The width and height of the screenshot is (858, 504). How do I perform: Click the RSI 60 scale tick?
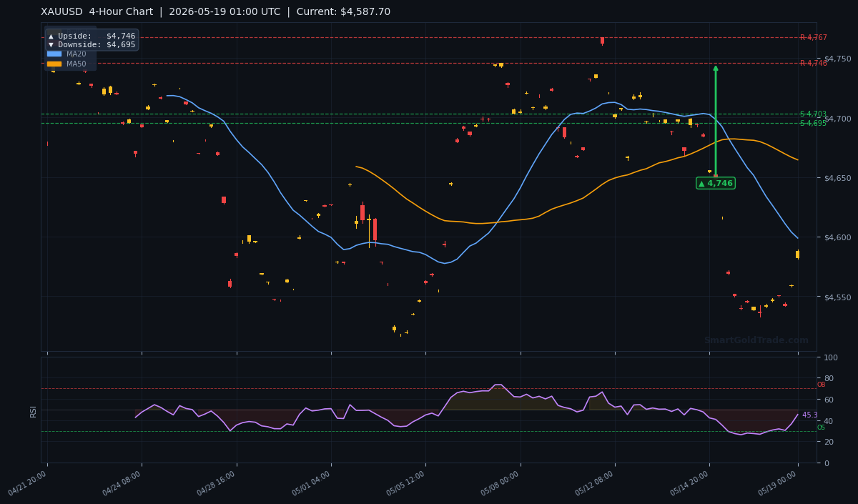pyautogui.click(x=829, y=399)
